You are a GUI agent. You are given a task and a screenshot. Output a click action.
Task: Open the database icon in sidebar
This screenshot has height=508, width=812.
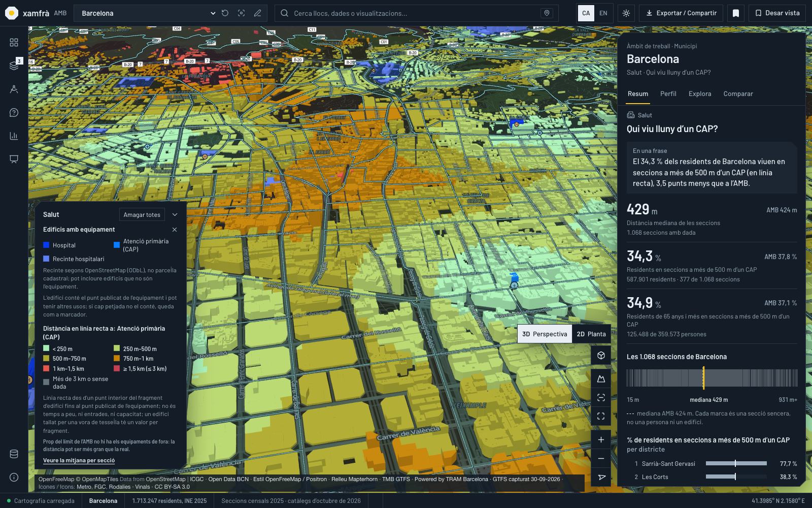14,454
